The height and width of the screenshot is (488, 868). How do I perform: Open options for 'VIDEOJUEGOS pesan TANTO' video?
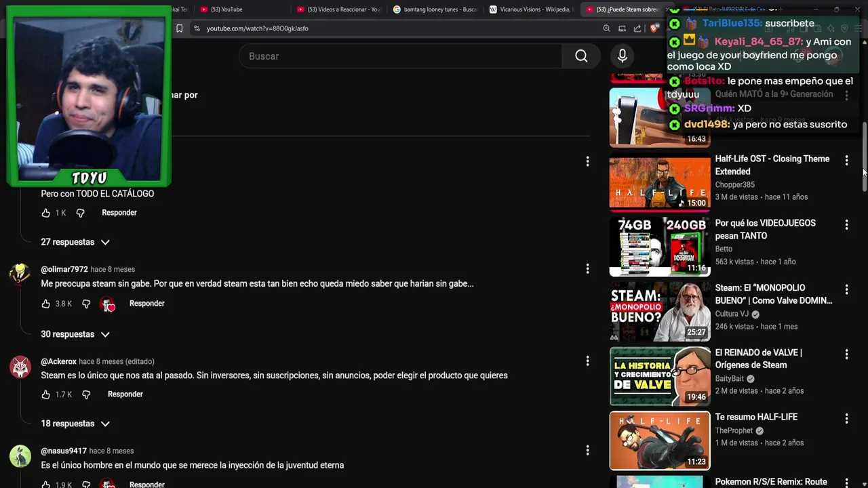click(846, 224)
